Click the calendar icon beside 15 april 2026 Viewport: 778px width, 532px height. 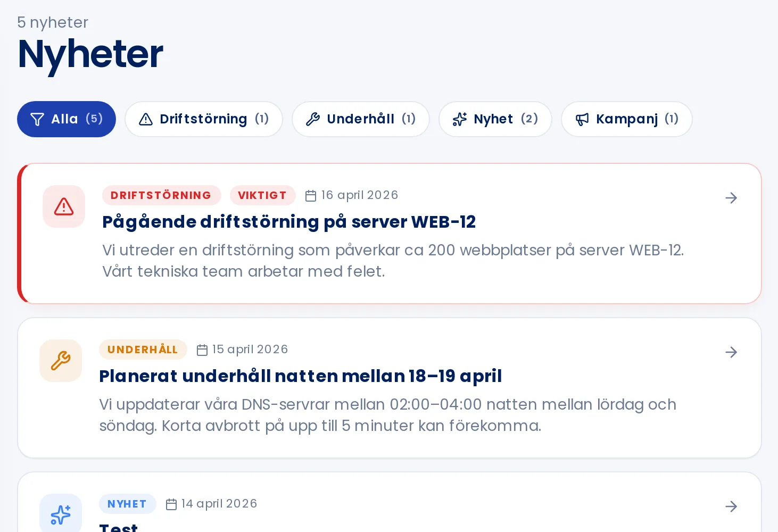pyautogui.click(x=202, y=350)
